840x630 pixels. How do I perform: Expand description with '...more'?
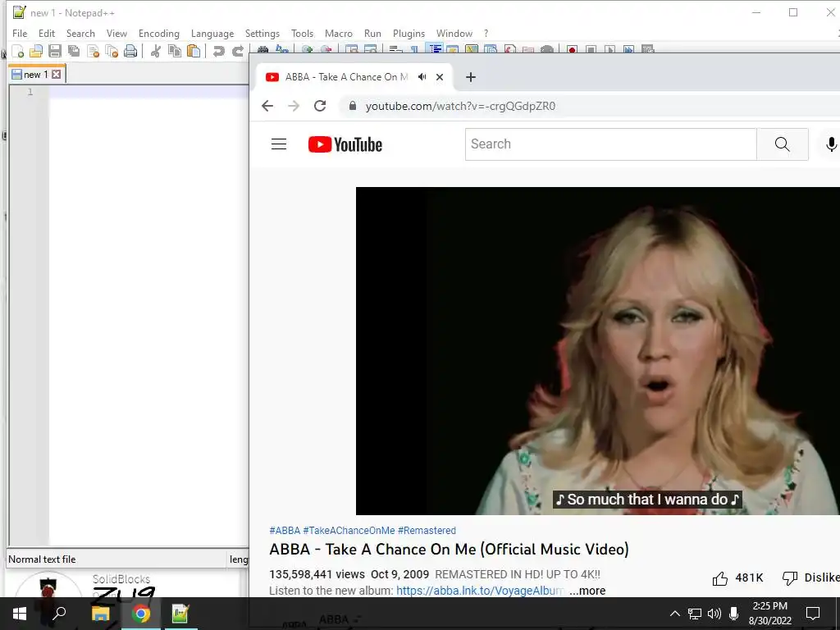pos(587,591)
